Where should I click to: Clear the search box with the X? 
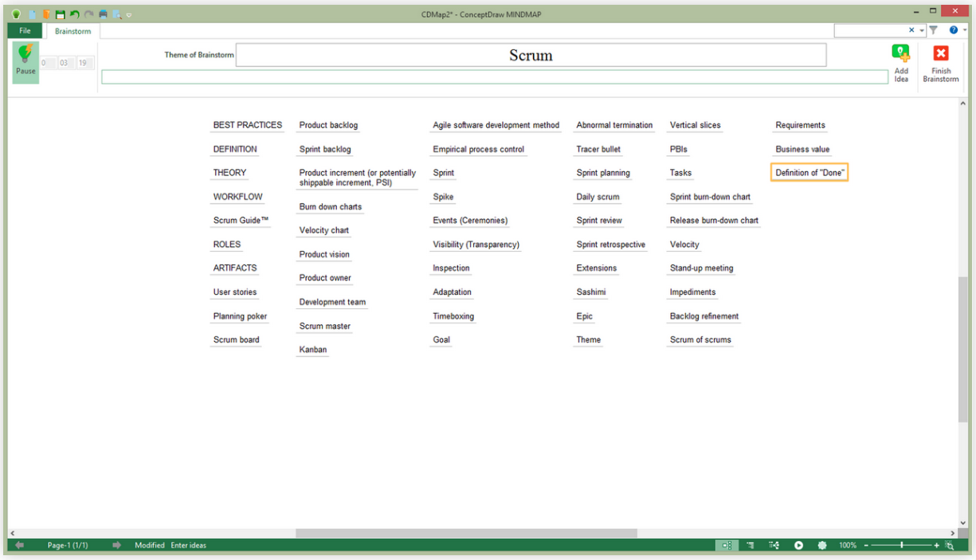coord(912,30)
